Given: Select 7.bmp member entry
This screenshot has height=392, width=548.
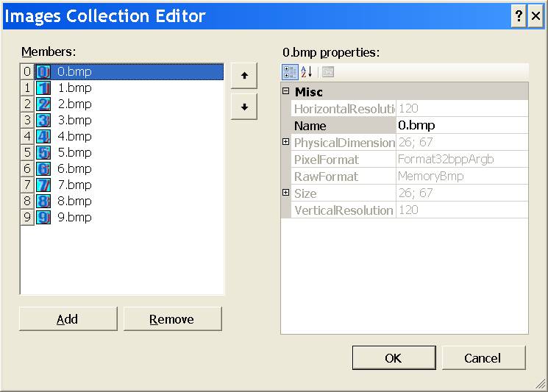Looking at the screenshot, I should pyautogui.click(x=74, y=185).
